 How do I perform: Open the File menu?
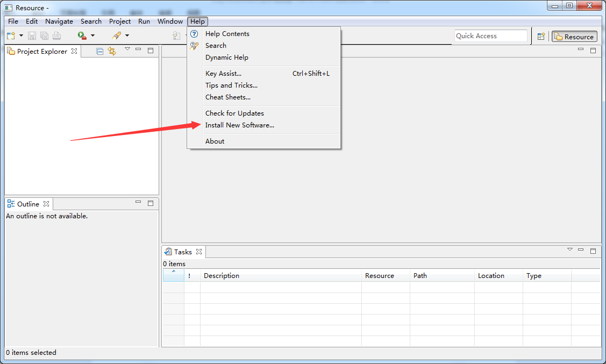tap(13, 22)
